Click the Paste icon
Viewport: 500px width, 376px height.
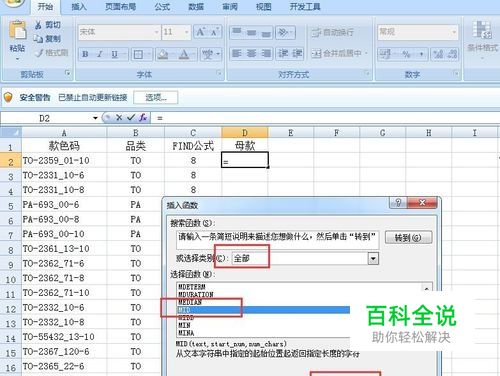pyautogui.click(x=17, y=31)
